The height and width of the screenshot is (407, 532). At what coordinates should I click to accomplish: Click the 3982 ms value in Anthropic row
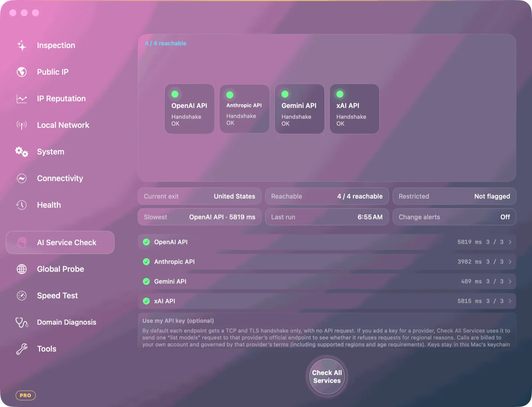pyautogui.click(x=469, y=262)
